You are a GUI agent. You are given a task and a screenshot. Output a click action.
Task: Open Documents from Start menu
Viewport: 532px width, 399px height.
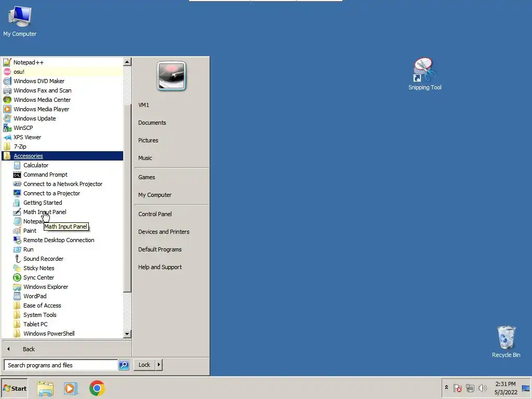coord(171,123)
